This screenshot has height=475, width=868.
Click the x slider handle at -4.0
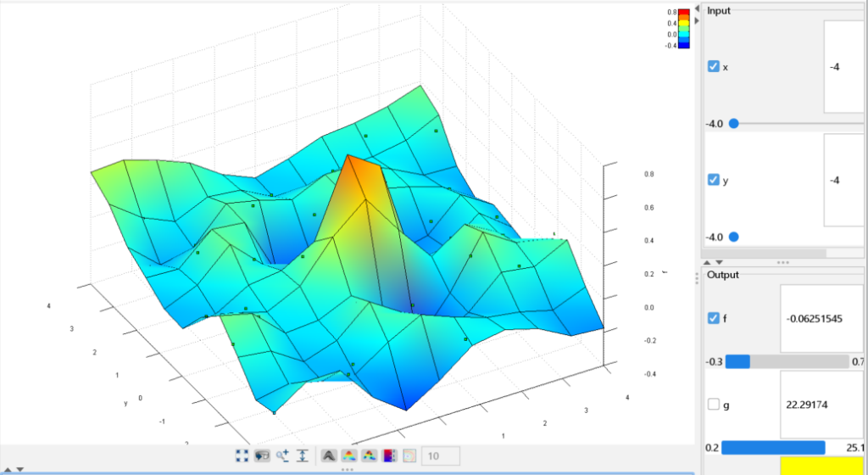pos(734,124)
